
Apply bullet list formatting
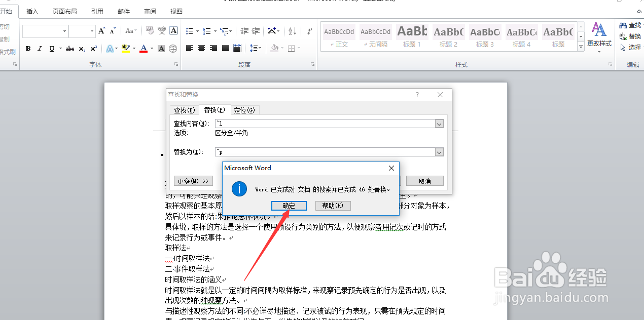click(190, 31)
